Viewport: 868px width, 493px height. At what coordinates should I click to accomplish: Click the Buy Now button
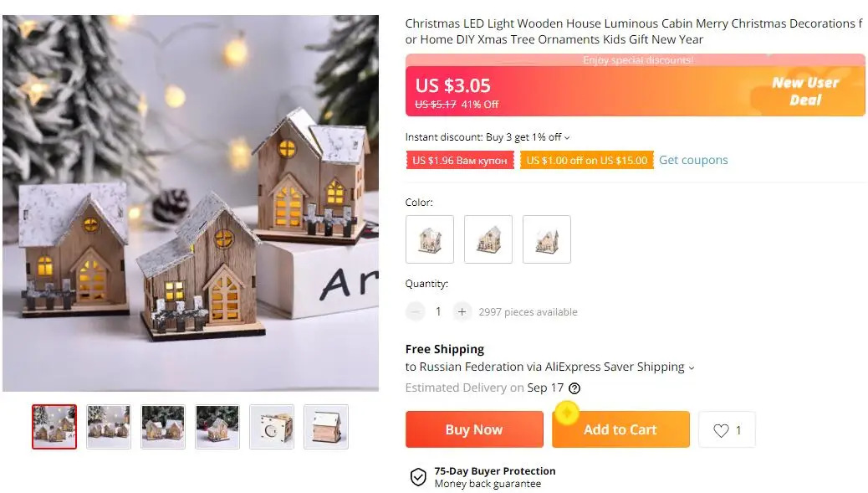click(474, 429)
